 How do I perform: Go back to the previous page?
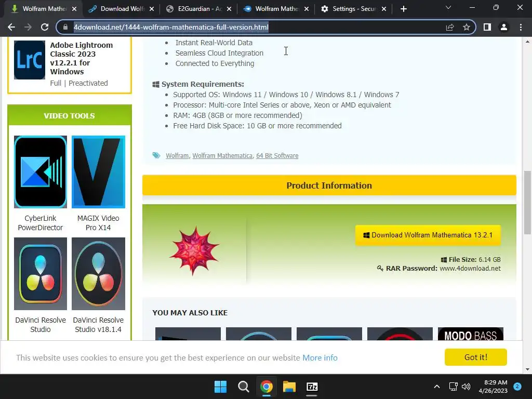pyautogui.click(x=11, y=27)
